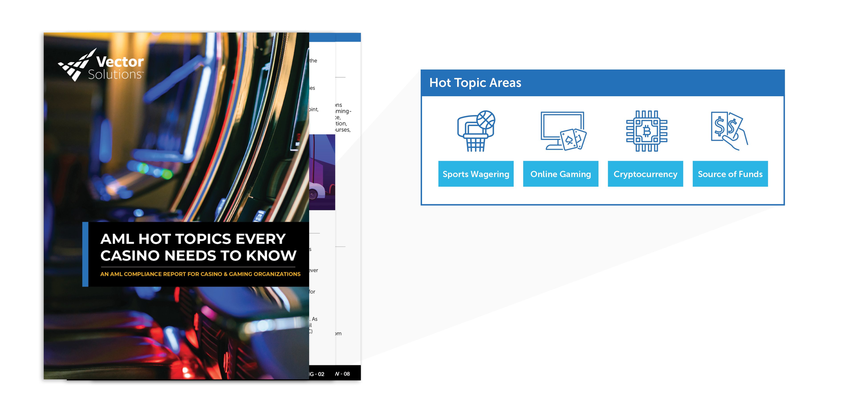This screenshot has width=868, height=401.
Task: Click the Hot Topic Areas header
Action: tap(602, 83)
